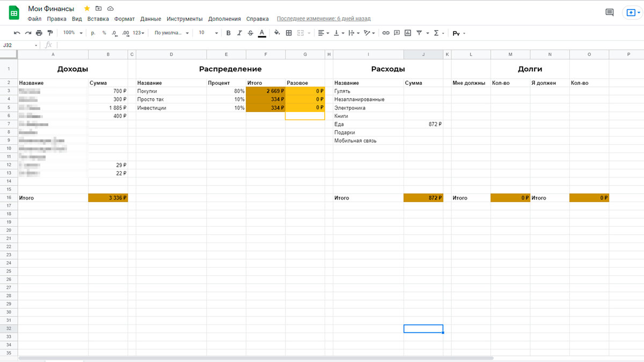The width and height of the screenshot is (644, 362).
Task: Open the borders grid icon
Action: [289, 33]
